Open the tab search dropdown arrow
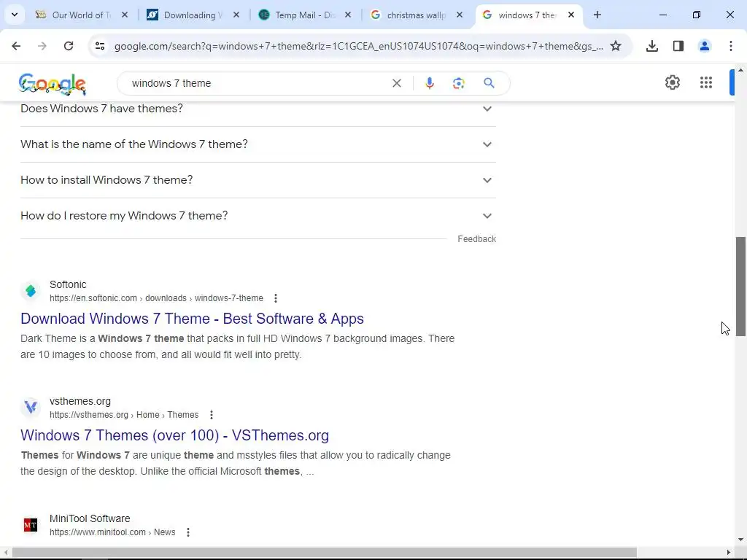747x560 pixels. (x=15, y=15)
